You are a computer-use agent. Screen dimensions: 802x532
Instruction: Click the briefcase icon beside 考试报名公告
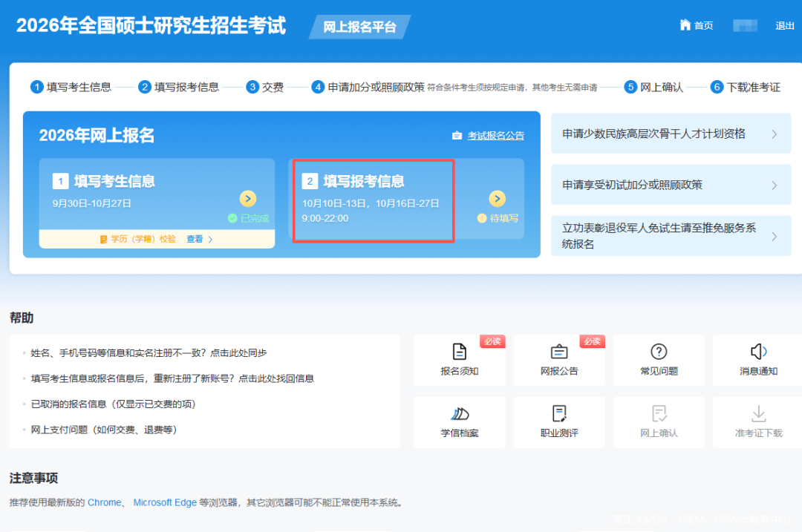[457, 136]
